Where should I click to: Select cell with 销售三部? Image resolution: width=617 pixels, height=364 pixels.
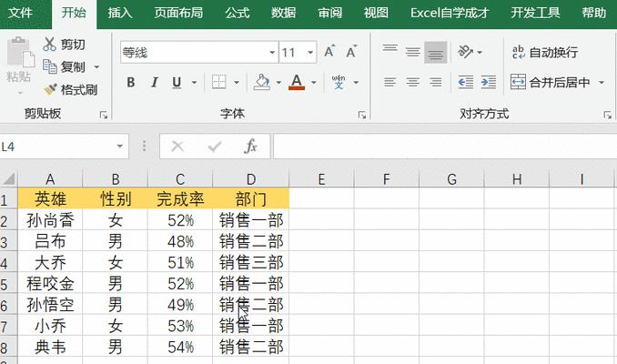[250, 262]
